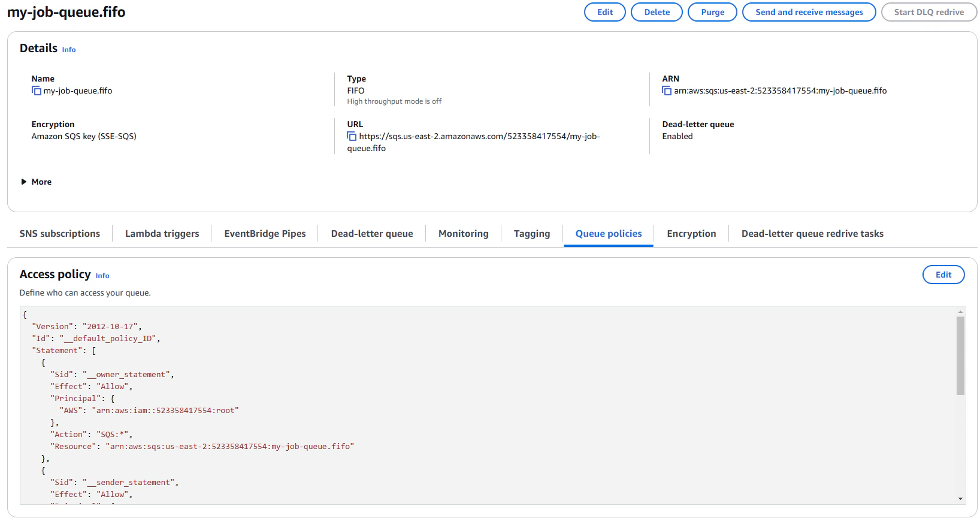
Task: Copy the queue ARN value
Action: pyautogui.click(x=667, y=91)
